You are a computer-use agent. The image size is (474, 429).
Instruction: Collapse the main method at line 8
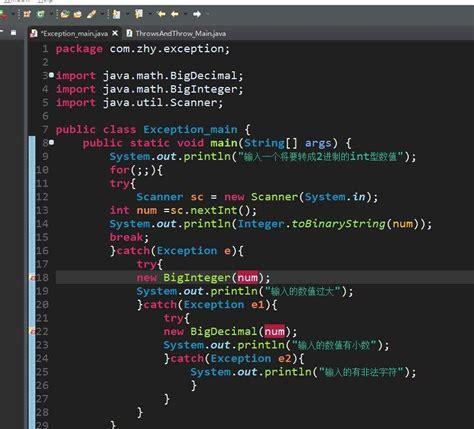51,142
